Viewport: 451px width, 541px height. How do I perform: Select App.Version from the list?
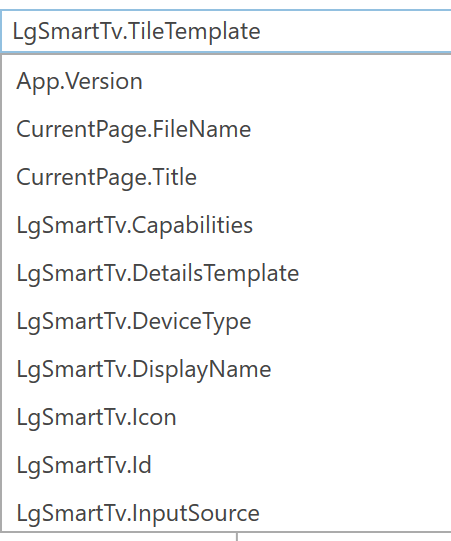click(226, 81)
